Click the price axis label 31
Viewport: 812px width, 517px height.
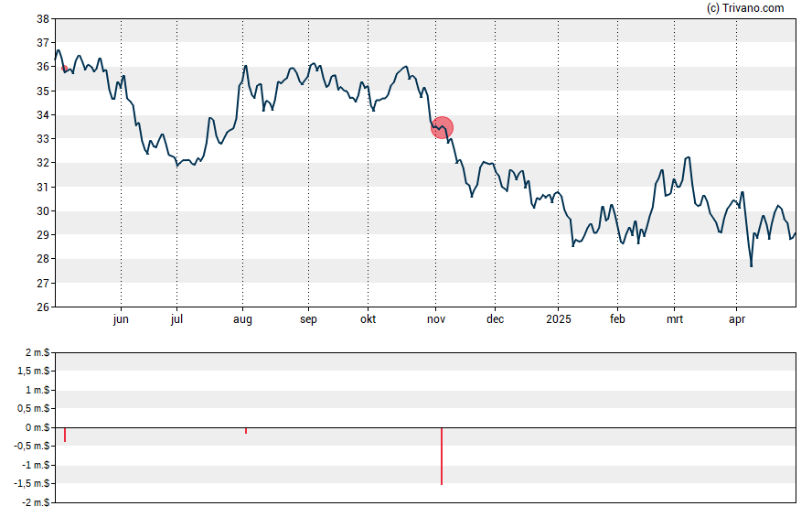[43, 187]
